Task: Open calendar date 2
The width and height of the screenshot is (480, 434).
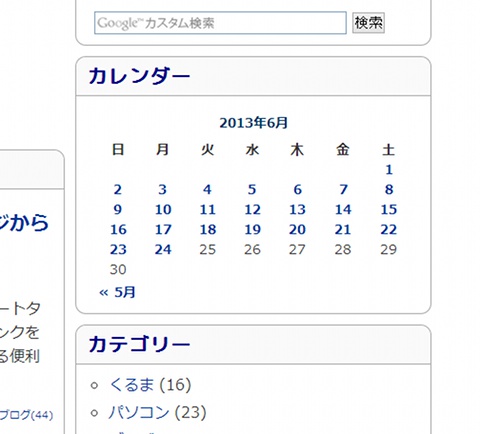Action: point(118,190)
